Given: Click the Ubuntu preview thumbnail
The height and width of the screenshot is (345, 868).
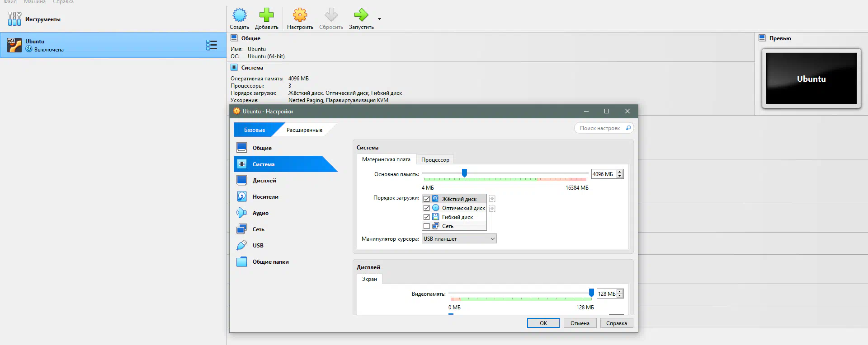Looking at the screenshot, I should click(x=811, y=79).
